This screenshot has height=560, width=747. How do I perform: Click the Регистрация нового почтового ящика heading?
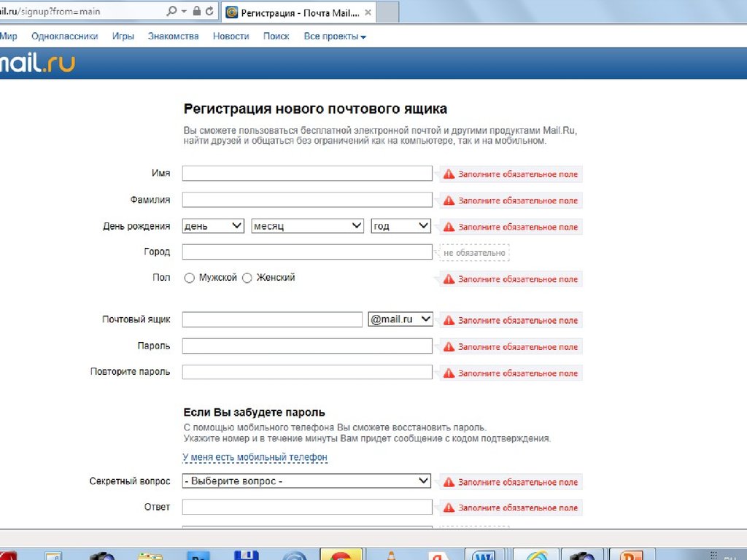coord(315,109)
